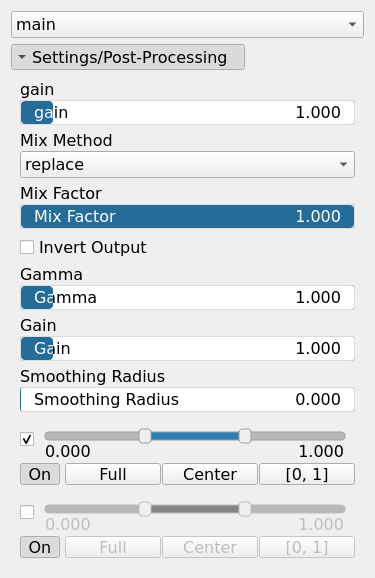Click the enabled Full button
Viewport: 375px width, 578px height.
[x=113, y=474]
